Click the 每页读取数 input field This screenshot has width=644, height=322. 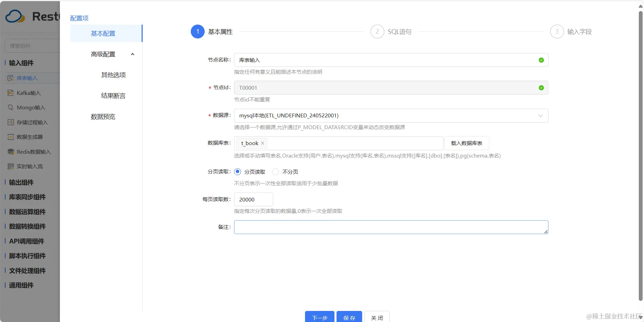pyautogui.click(x=253, y=199)
